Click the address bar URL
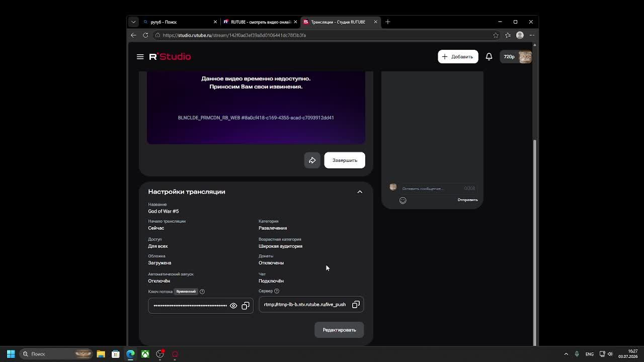The height and width of the screenshot is (362, 644). click(x=234, y=35)
